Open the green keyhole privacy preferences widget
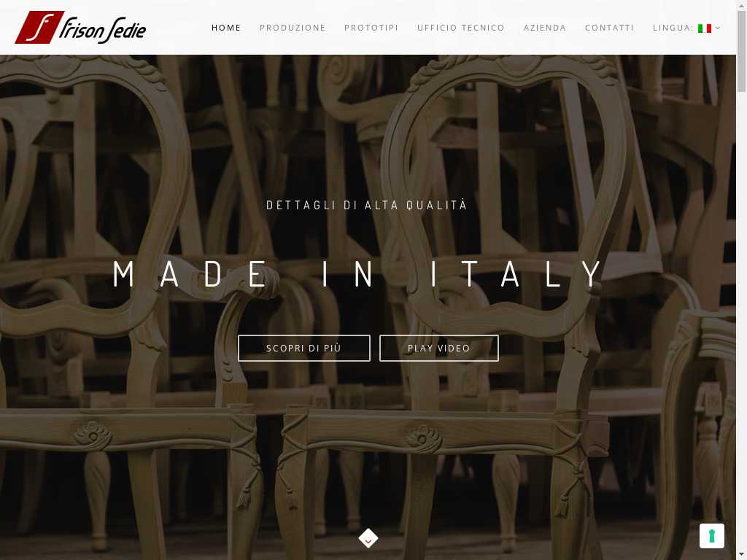The width and height of the screenshot is (747, 560). coord(711,536)
